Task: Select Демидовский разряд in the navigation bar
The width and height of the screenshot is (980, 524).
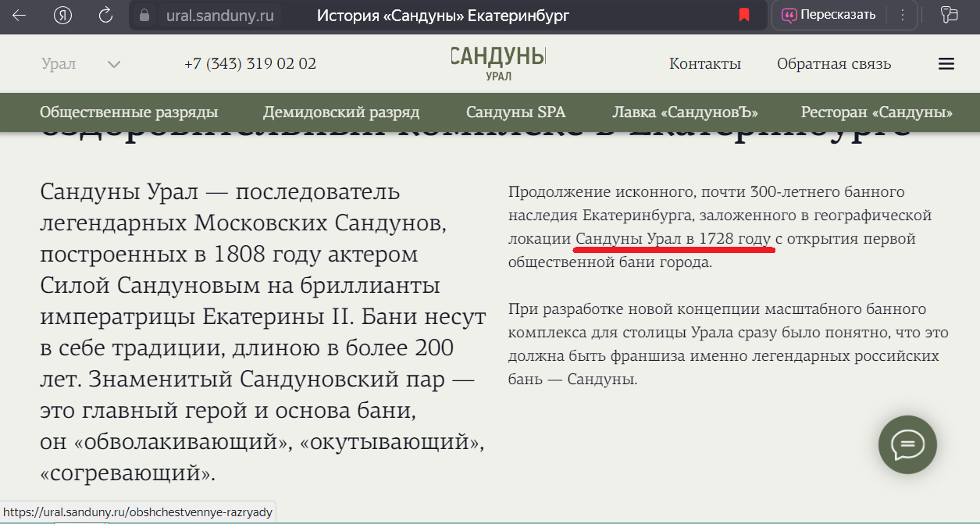Action: coord(341,112)
